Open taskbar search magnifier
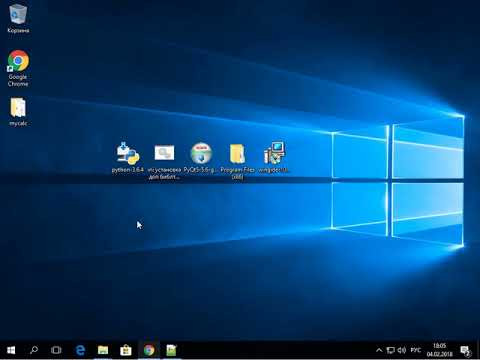 tap(34, 350)
